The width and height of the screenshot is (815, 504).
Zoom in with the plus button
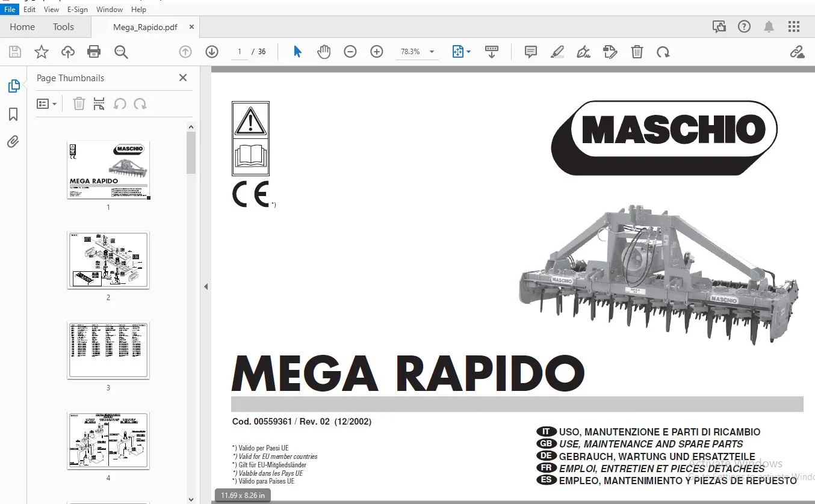(x=377, y=52)
